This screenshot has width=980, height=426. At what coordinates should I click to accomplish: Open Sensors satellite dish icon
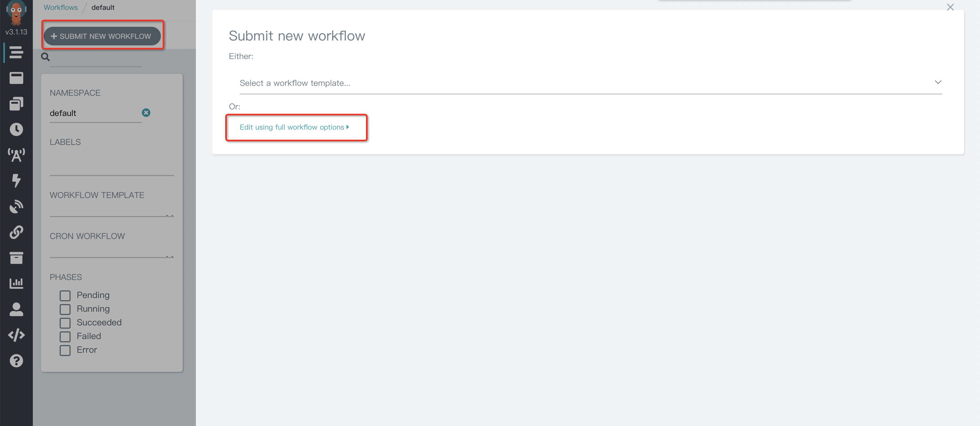click(16, 206)
